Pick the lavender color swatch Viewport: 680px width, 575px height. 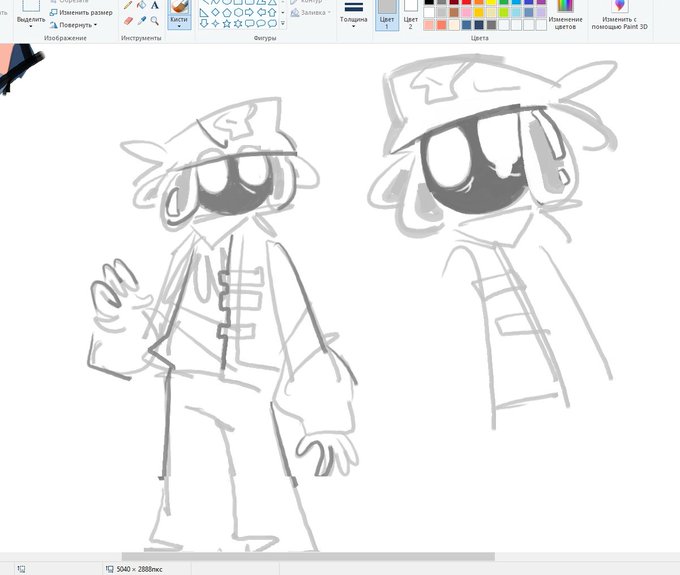(x=541, y=13)
